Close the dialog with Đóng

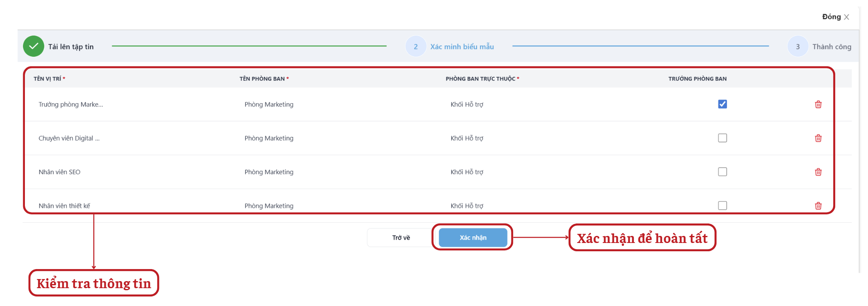[x=835, y=17]
